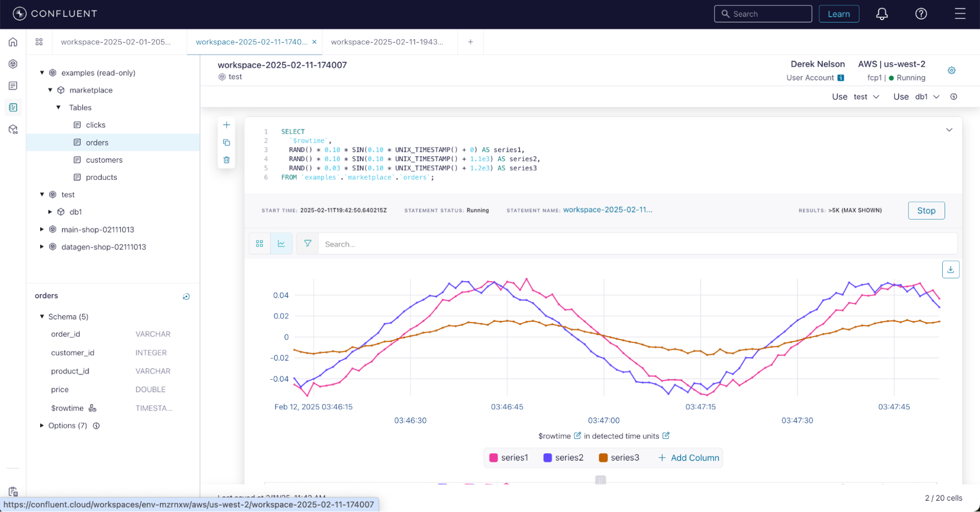This screenshot has width=980, height=512.
Task: Open the filter funnel icon
Action: (307, 244)
